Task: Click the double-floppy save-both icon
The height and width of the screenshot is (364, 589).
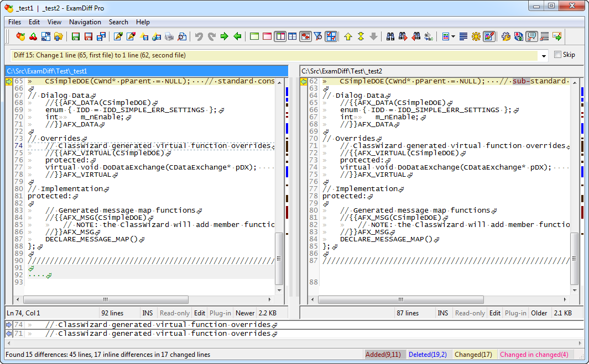Action: click(x=101, y=36)
